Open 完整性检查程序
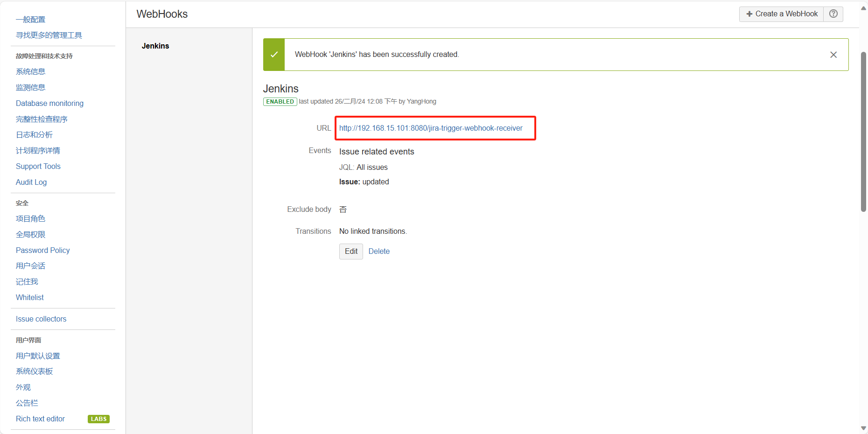Image resolution: width=868 pixels, height=434 pixels. (x=42, y=119)
